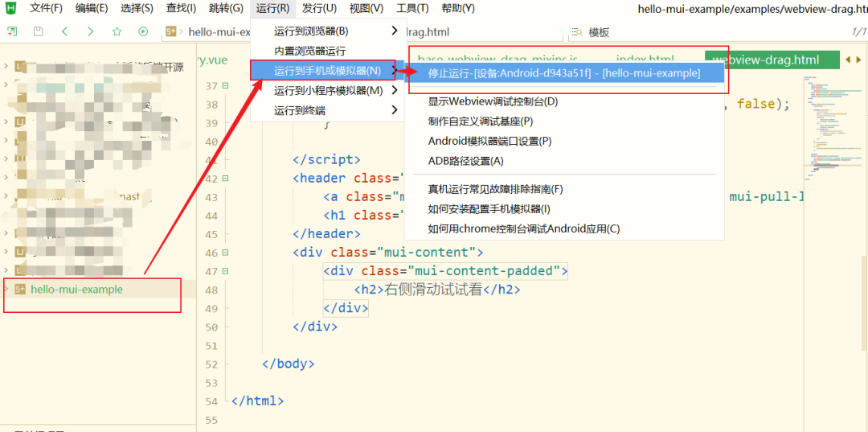The image size is (868, 432).
Task: Click the </html> tag on line 54
Action: (258, 401)
